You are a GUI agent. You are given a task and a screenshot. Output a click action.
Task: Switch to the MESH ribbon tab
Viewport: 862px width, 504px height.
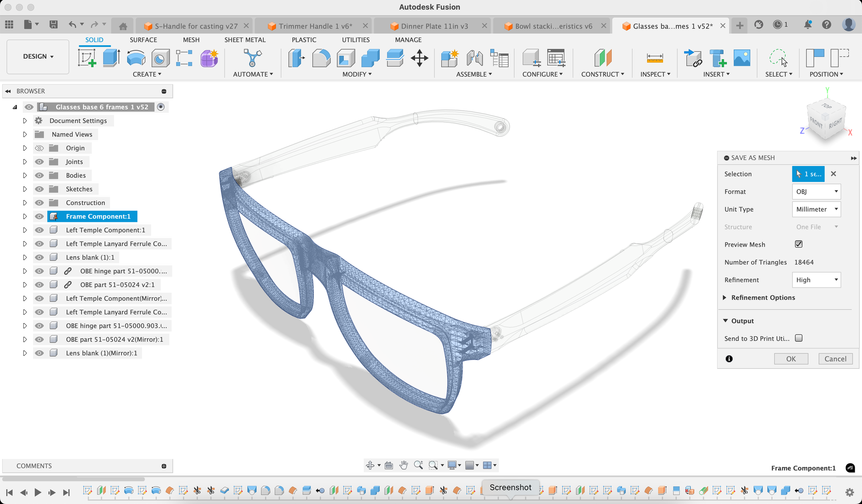191,40
